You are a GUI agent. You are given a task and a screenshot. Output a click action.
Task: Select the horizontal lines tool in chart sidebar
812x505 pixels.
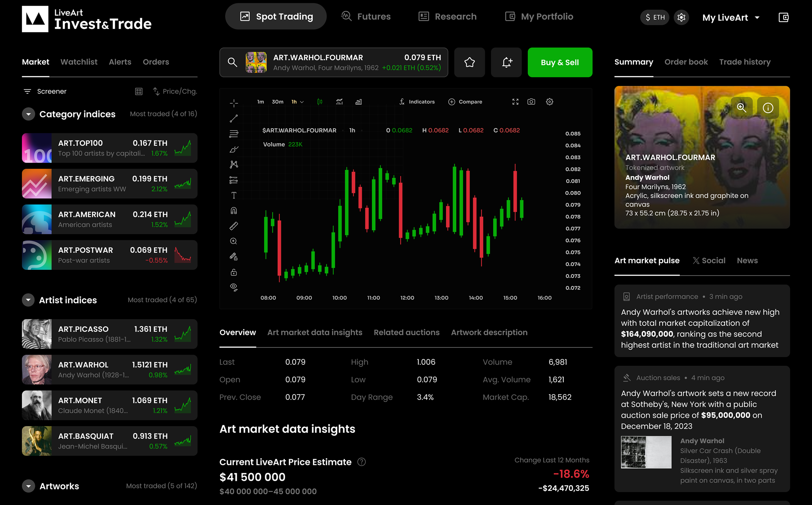[234, 134]
